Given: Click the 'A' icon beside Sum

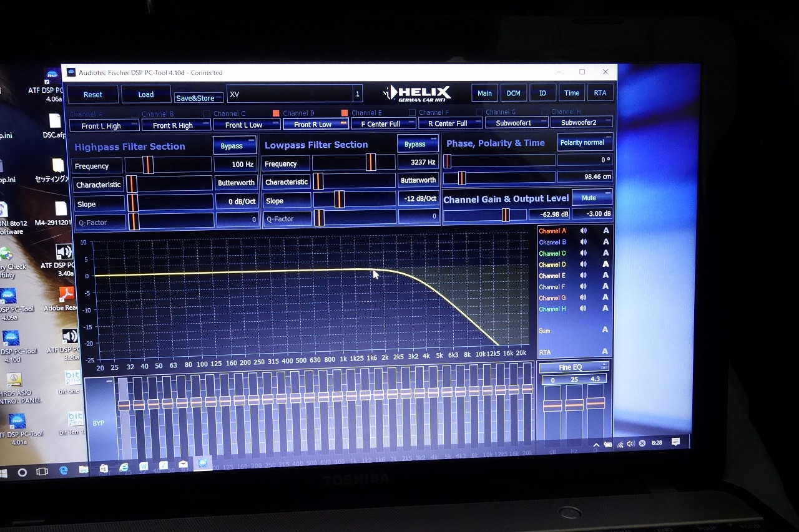Looking at the screenshot, I should [605, 330].
